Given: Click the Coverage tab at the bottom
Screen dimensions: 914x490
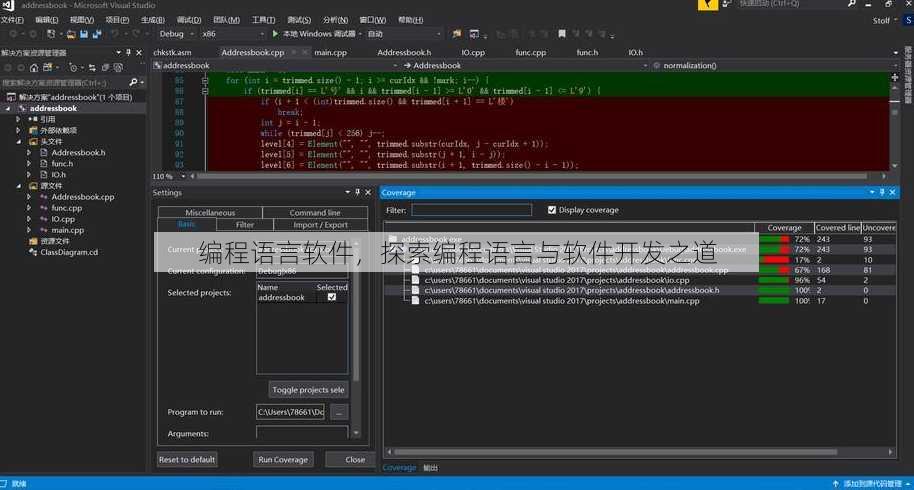Looking at the screenshot, I should (399, 468).
